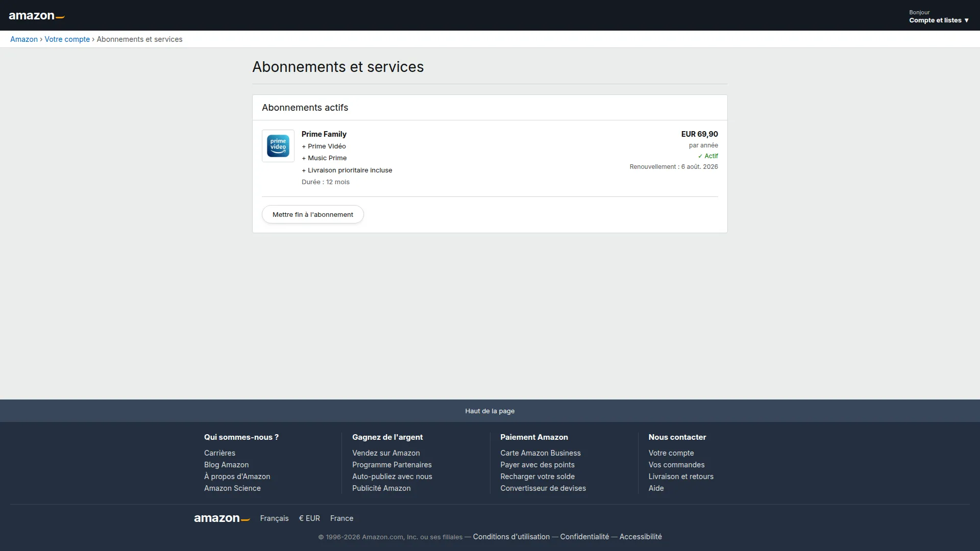Screen dimensions: 980x551
Task: Open Convertisseur de devises link
Action: click(x=543, y=488)
